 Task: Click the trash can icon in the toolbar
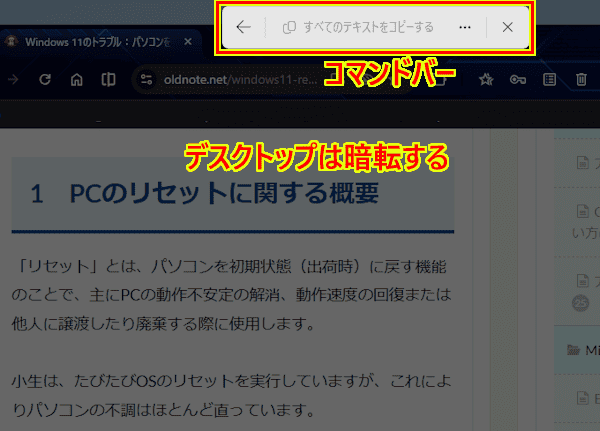point(581,79)
